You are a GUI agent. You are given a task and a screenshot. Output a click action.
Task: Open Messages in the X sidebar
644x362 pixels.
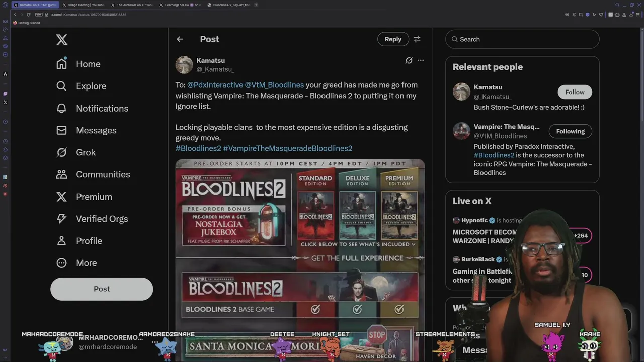coord(86,130)
